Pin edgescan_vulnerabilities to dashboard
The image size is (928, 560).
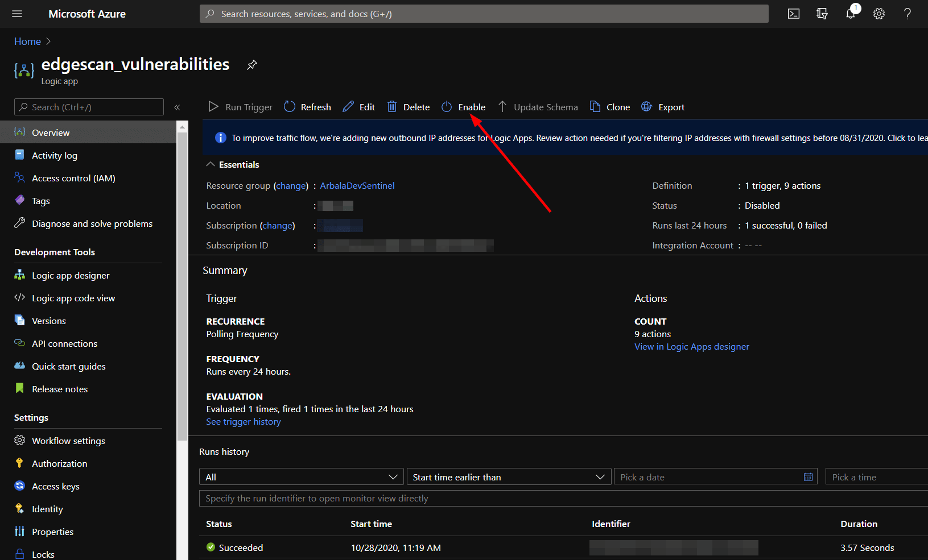[251, 65]
